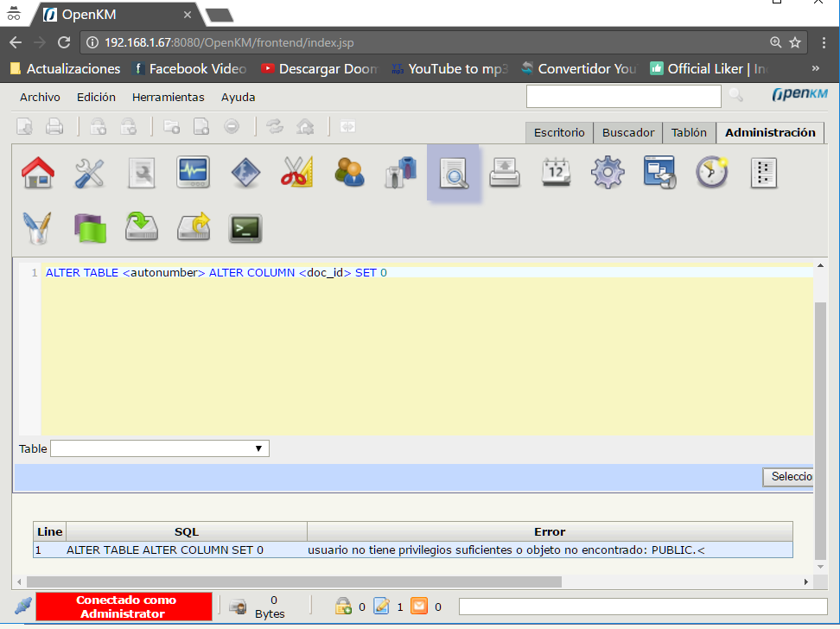The width and height of the screenshot is (840, 629).
Task: Click into the OpenKM quick search field
Action: pos(623,97)
